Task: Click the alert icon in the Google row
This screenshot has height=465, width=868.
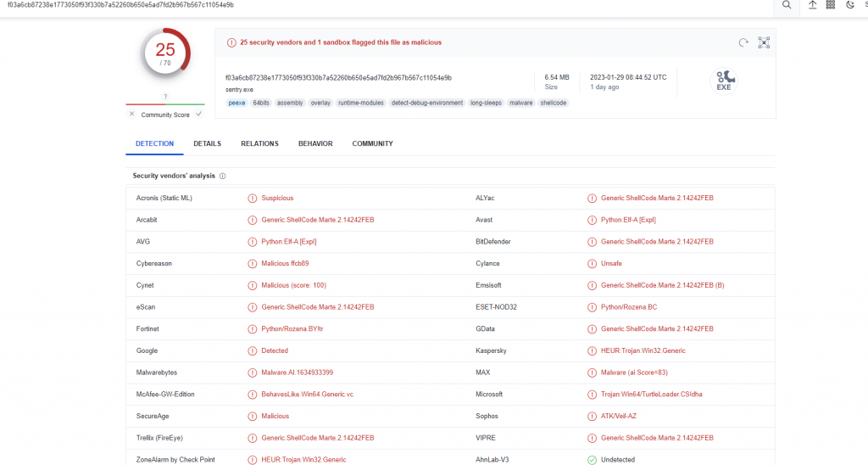Action: [253, 350]
